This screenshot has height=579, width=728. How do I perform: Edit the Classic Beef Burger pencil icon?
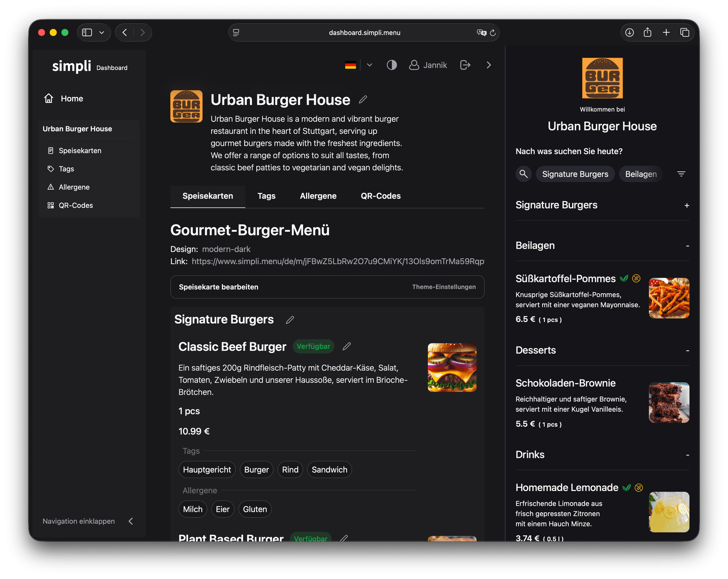point(347,346)
